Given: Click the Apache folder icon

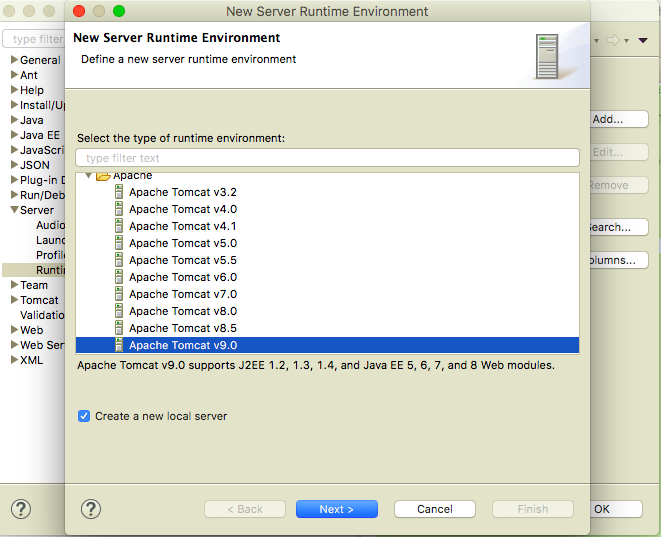Looking at the screenshot, I should pyautogui.click(x=103, y=176).
